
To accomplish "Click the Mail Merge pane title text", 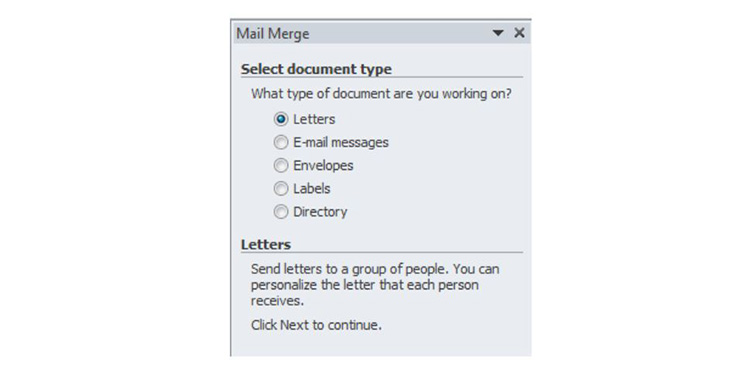I will coord(273,33).
